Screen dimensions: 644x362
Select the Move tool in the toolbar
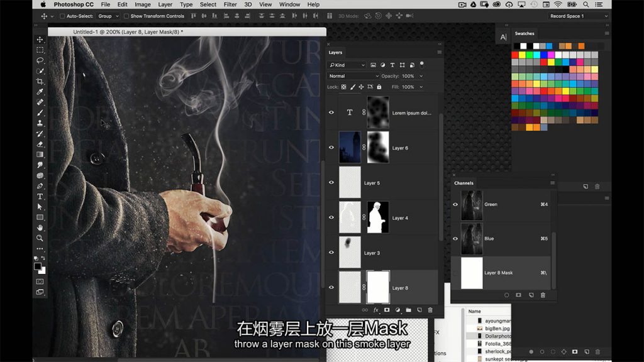tap(40, 40)
